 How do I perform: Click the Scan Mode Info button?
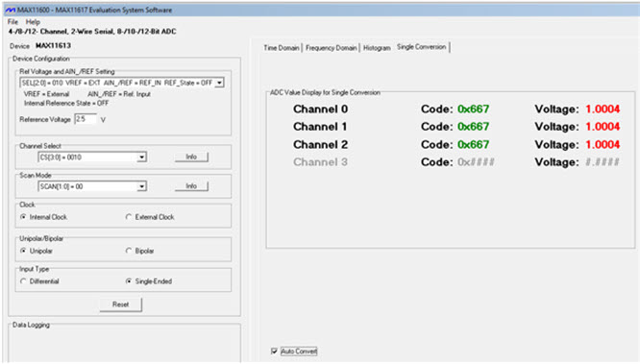click(x=191, y=186)
